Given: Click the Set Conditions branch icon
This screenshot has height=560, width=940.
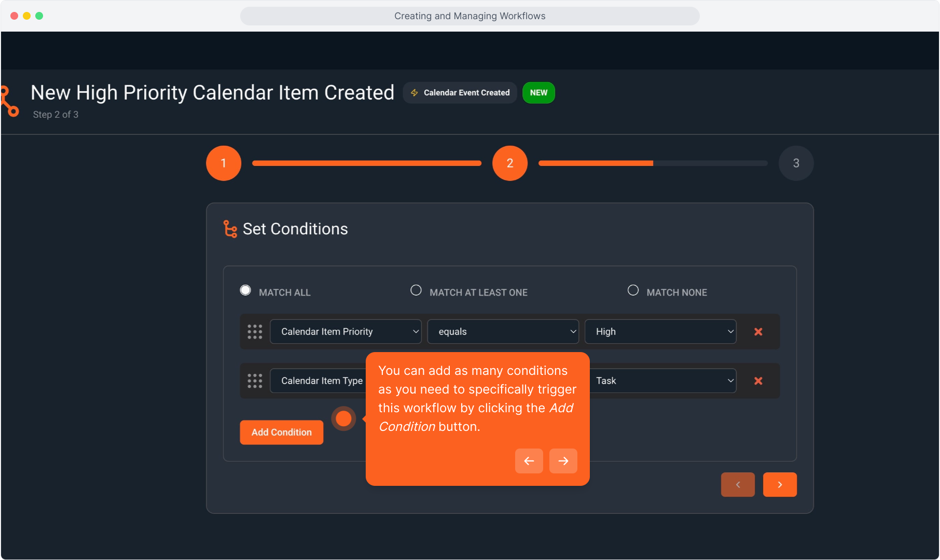Looking at the screenshot, I should click(230, 229).
